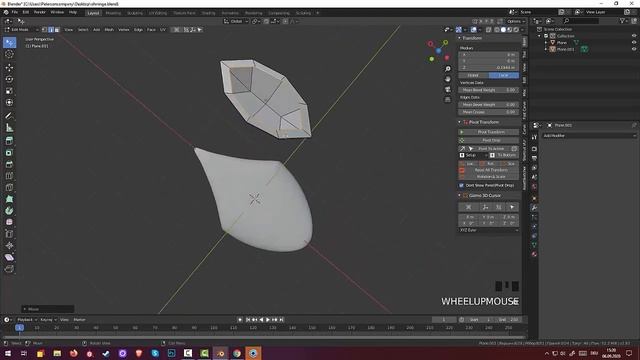Select the Knife tool
This screenshot has height=360, width=640.
coord(9,187)
